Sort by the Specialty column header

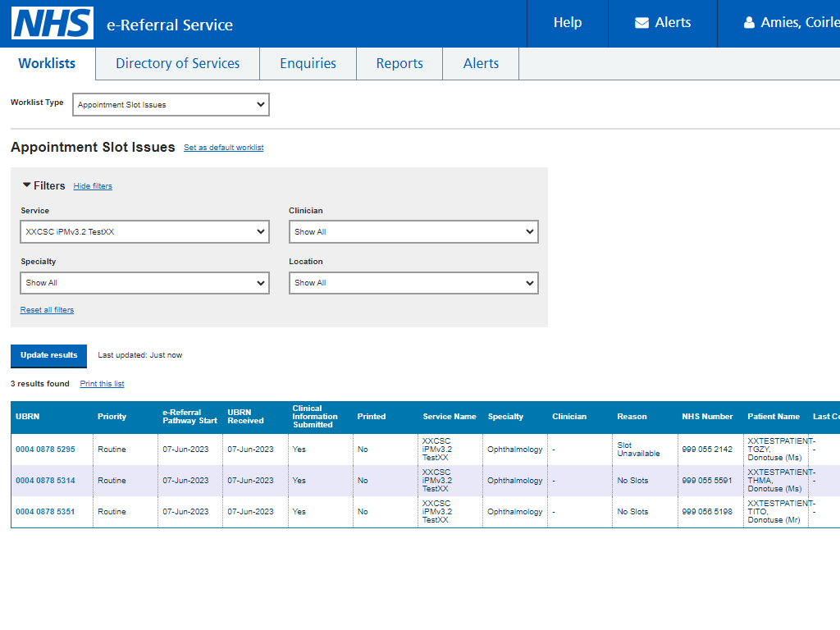(505, 416)
